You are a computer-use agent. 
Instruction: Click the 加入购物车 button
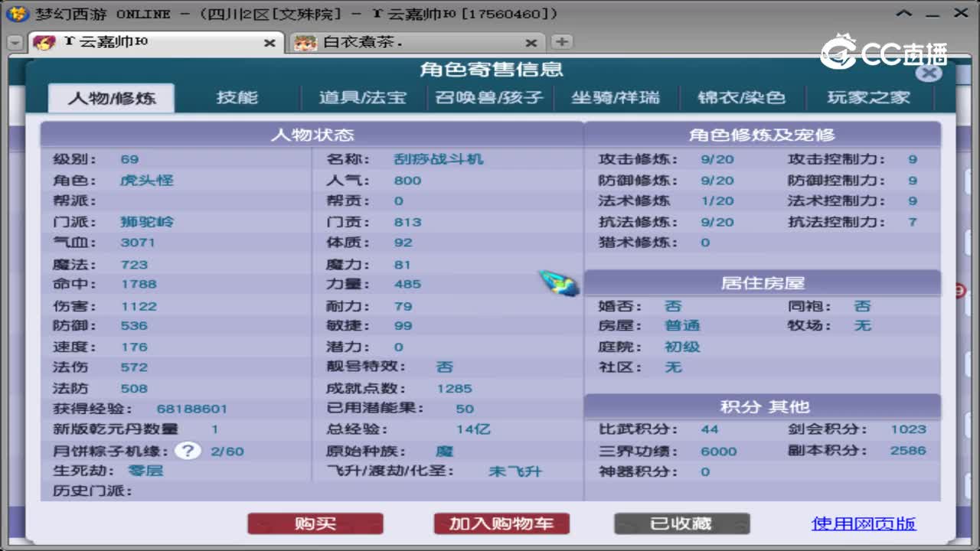tap(501, 523)
